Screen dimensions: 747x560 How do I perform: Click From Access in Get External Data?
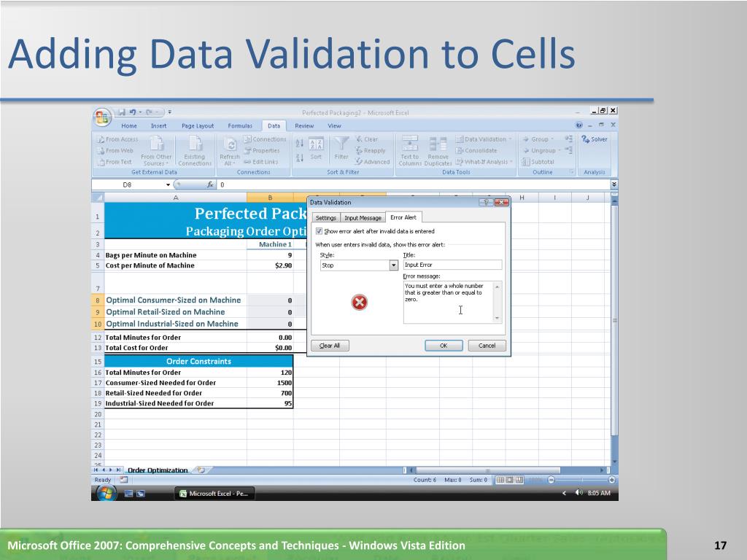pyautogui.click(x=117, y=139)
